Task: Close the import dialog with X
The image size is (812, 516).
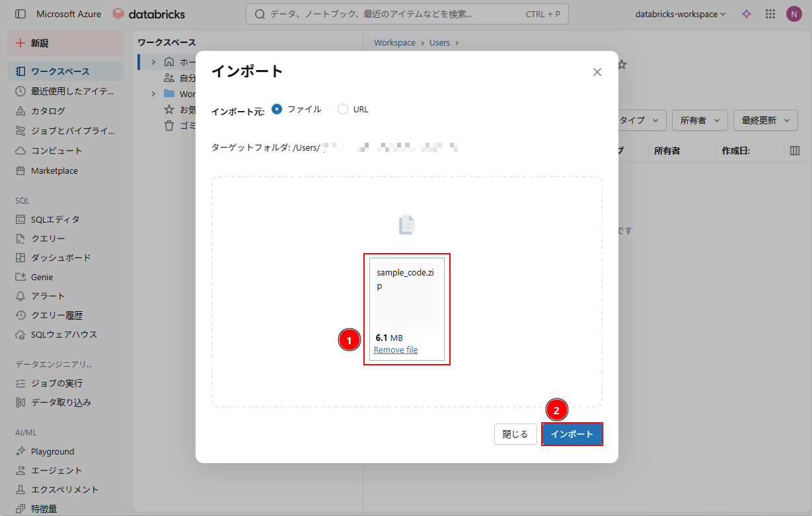Action: pyautogui.click(x=597, y=72)
